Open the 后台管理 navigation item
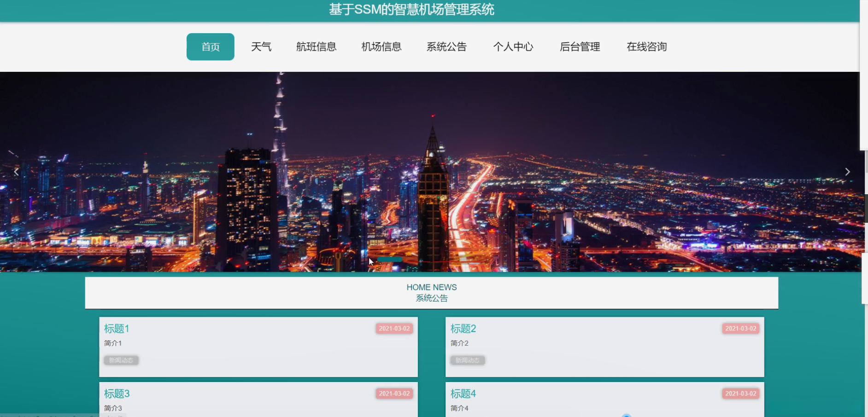The height and width of the screenshot is (417, 868). tap(580, 46)
